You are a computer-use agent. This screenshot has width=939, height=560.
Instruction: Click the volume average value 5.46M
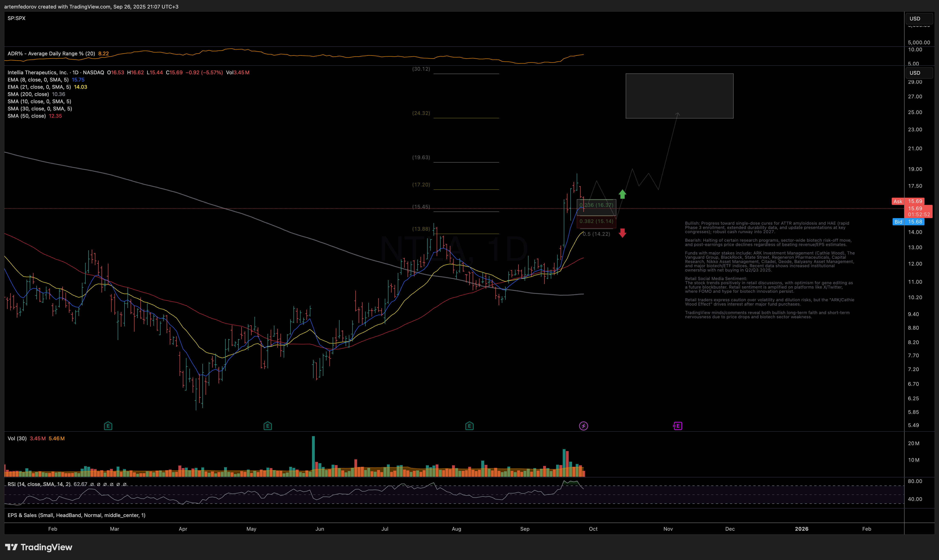pyautogui.click(x=57, y=439)
